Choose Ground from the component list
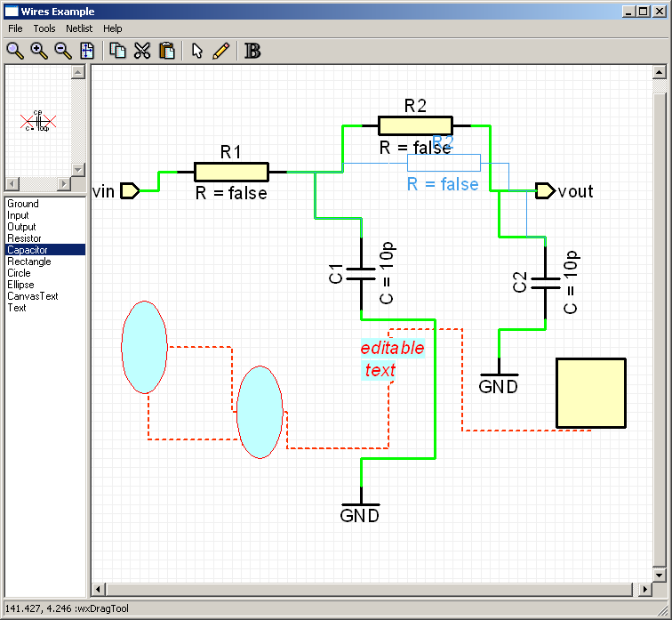 click(23, 204)
